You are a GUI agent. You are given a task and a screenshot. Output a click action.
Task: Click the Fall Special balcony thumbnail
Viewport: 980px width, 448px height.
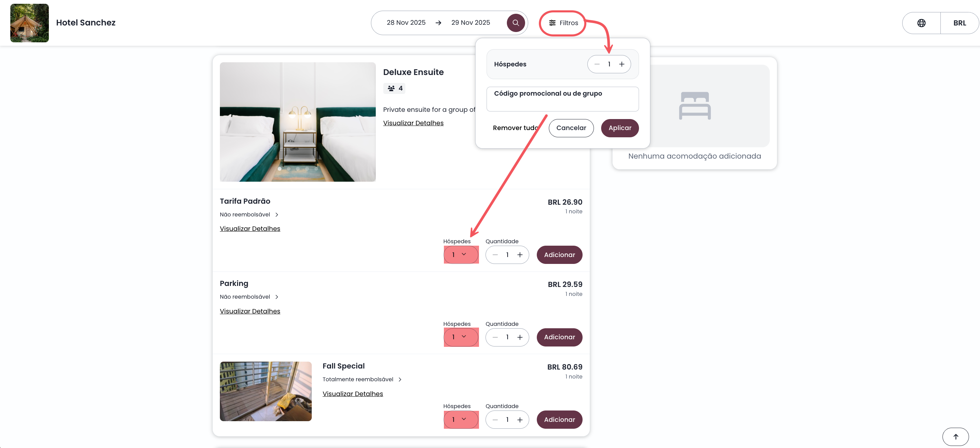[x=266, y=391]
